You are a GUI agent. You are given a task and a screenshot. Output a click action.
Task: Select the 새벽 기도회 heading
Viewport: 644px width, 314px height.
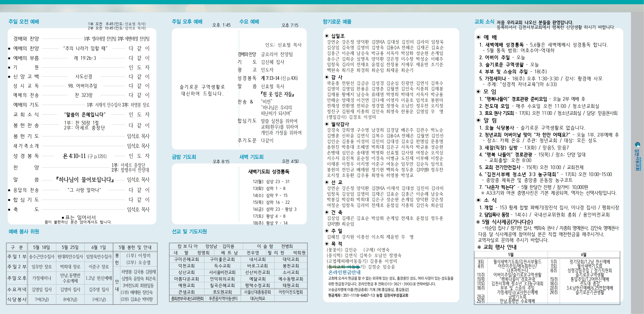coord(251,157)
